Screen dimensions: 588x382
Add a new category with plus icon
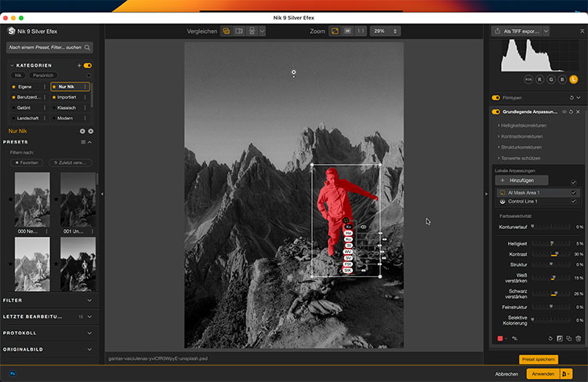point(79,65)
